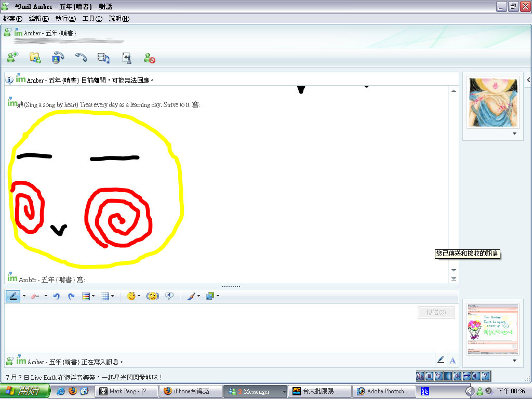The height and width of the screenshot is (399, 532).
Task: Expand the emoticon picker dropdown
Action: [139, 296]
